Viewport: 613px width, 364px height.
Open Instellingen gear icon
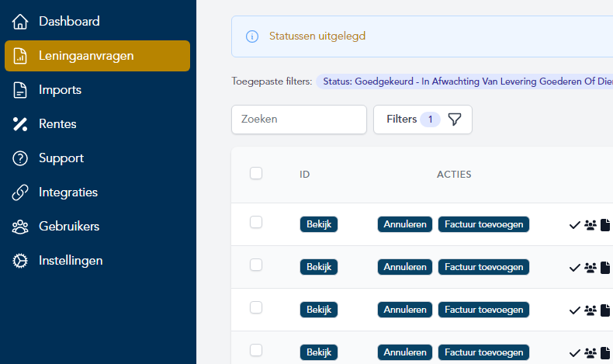coord(20,261)
